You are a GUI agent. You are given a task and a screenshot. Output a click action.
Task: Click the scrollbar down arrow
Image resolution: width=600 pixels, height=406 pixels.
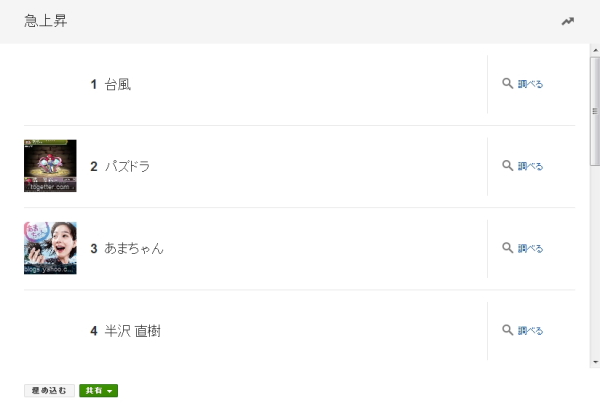(x=595, y=362)
